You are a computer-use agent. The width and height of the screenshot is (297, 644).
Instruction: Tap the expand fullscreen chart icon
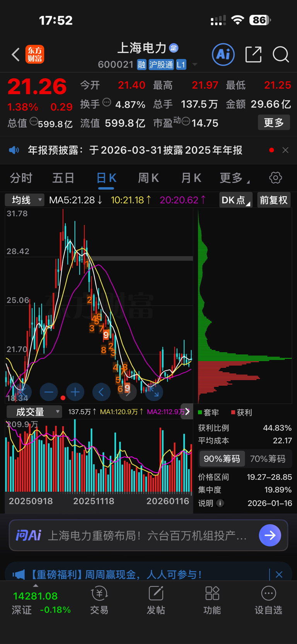coord(154,392)
